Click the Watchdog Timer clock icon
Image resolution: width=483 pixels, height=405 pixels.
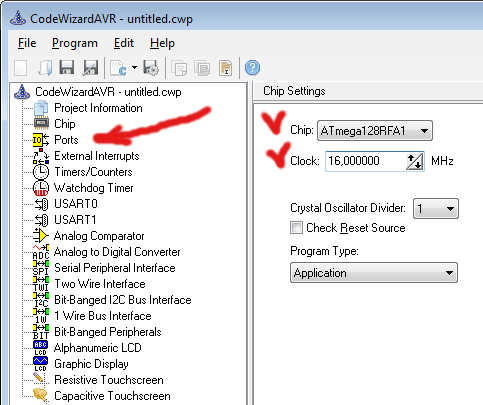click(41, 188)
